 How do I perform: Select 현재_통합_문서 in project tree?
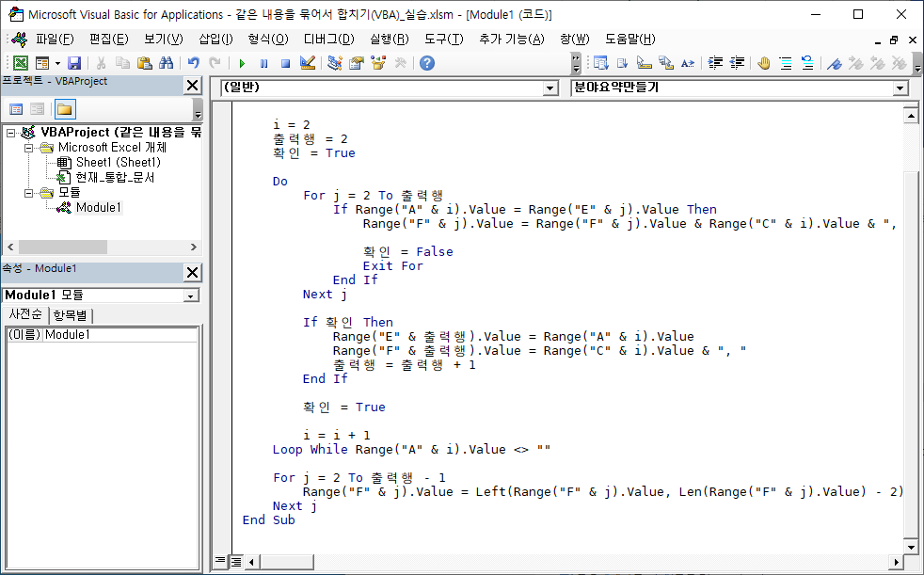115,177
